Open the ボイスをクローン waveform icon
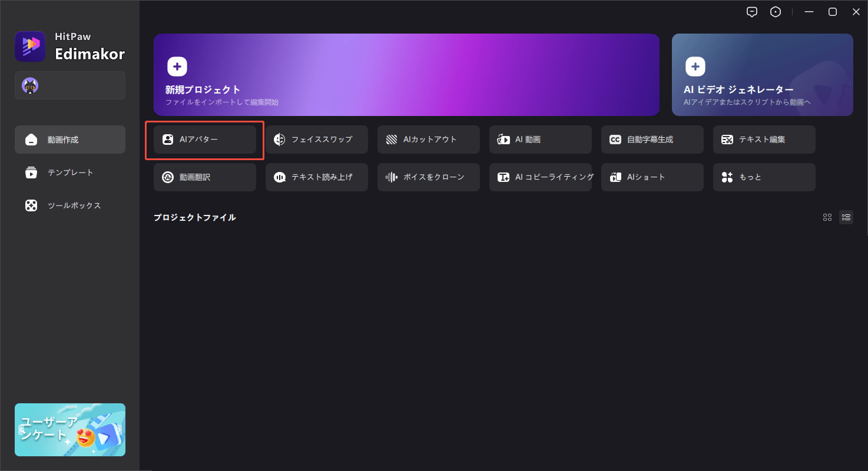The width and height of the screenshot is (868, 471). point(392,177)
